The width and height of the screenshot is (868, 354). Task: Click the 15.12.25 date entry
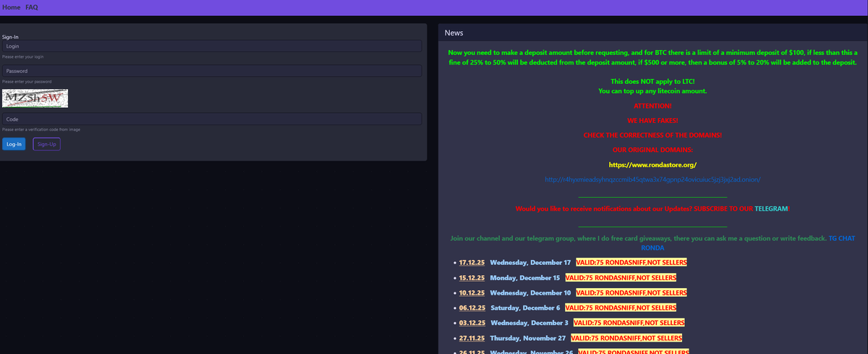pos(472,278)
